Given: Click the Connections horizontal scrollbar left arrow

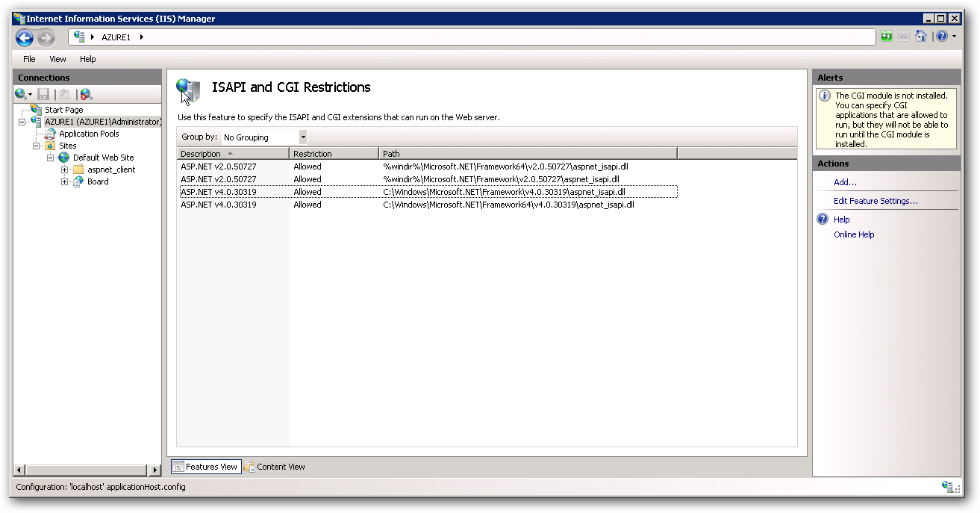Looking at the screenshot, I should coord(19,470).
